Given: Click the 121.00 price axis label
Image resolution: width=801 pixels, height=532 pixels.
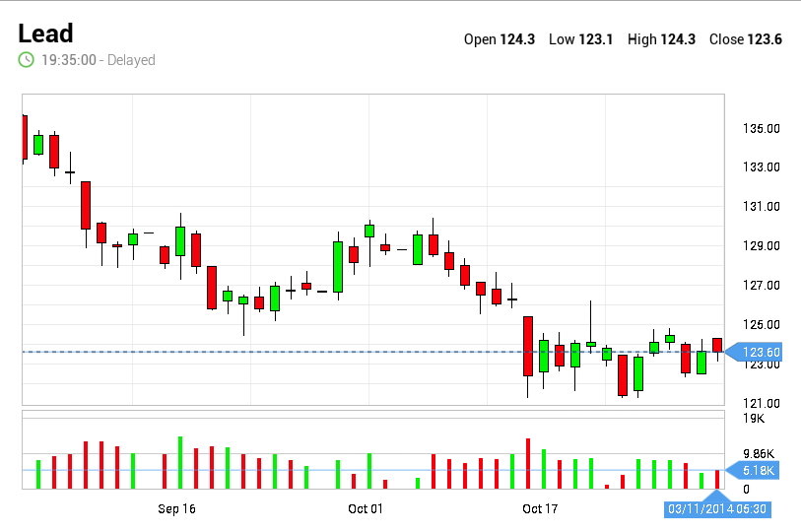Looking at the screenshot, I should click(x=762, y=403).
